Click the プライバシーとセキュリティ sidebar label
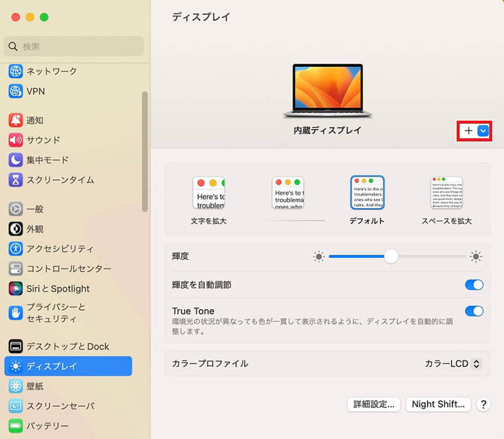The width and height of the screenshot is (504, 439). click(x=56, y=313)
